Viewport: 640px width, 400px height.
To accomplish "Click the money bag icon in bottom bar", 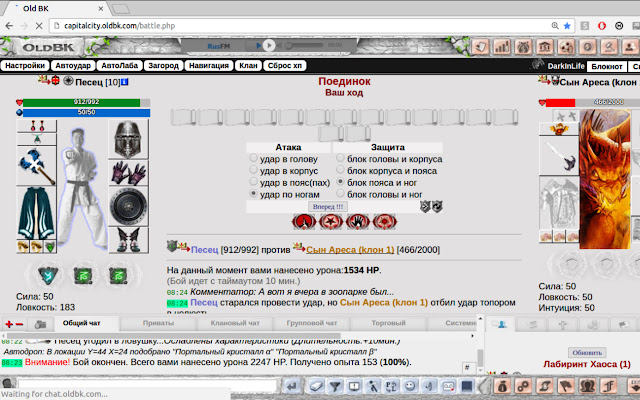I will coord(502,386).
